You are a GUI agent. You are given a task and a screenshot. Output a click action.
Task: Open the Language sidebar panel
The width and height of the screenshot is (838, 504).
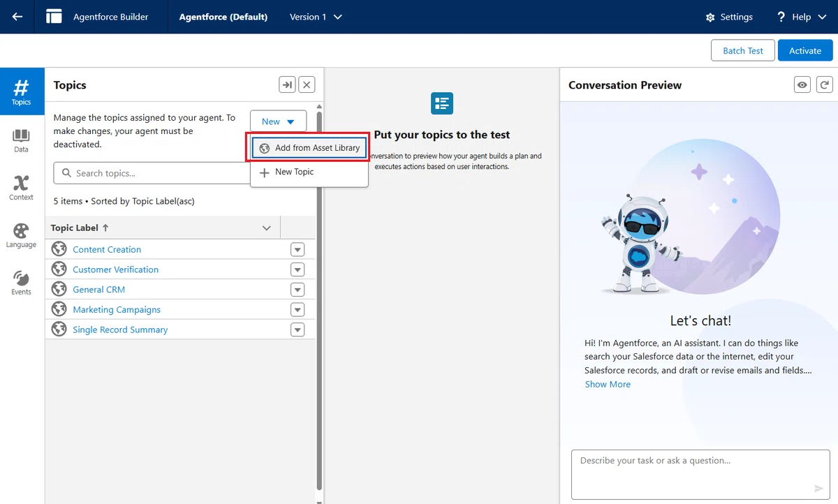[21, 235]
